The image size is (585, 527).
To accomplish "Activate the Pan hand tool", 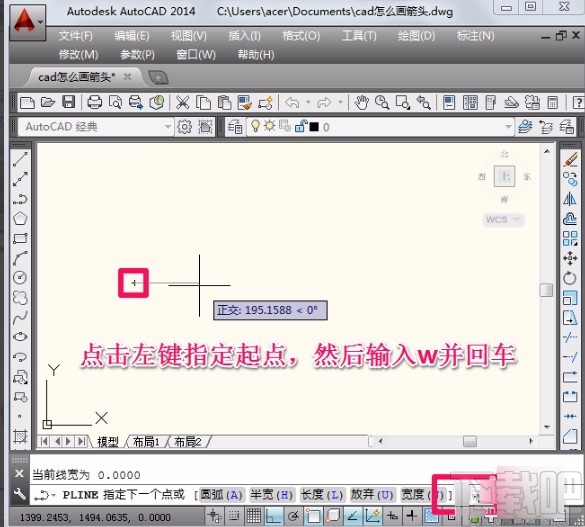I will pos(361,102).
